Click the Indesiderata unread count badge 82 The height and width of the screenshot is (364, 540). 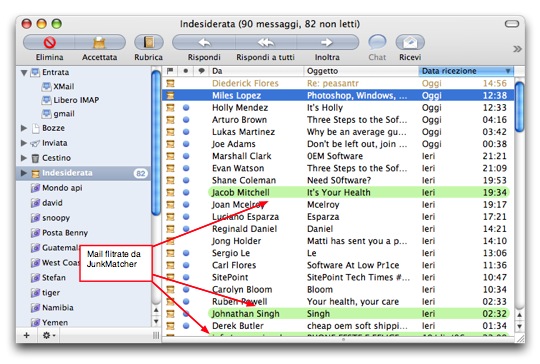pos(141,173)
